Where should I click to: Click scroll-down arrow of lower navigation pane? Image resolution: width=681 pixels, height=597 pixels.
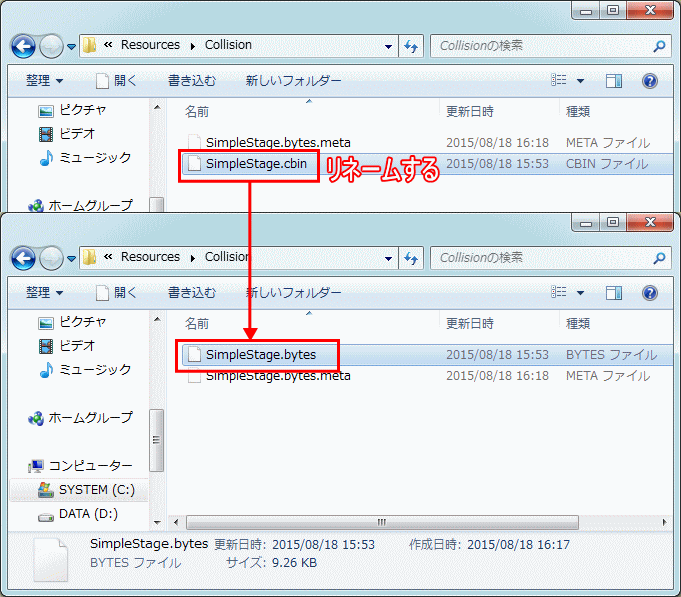coord(157,522)
